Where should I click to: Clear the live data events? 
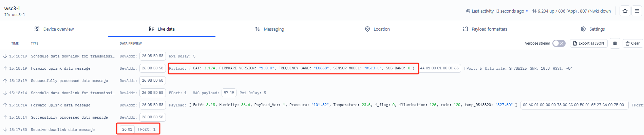click(x=632, y=43)
